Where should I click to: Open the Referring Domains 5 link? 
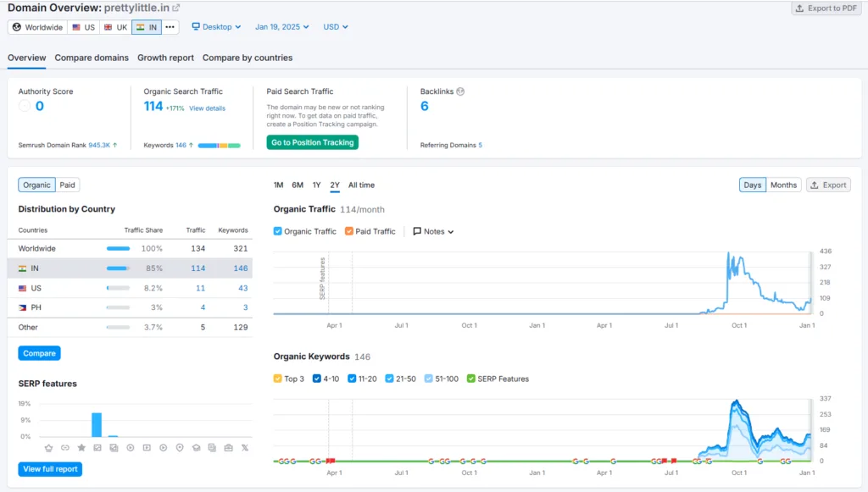[481, 145]
